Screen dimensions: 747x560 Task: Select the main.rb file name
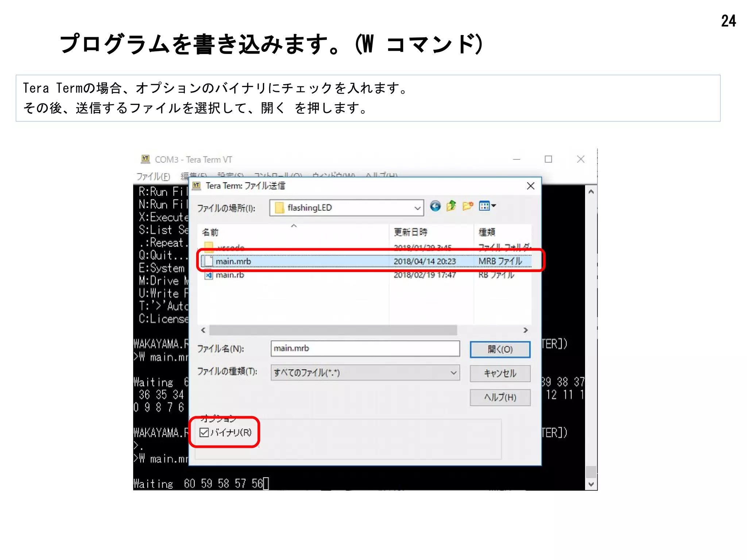[230, 275]
